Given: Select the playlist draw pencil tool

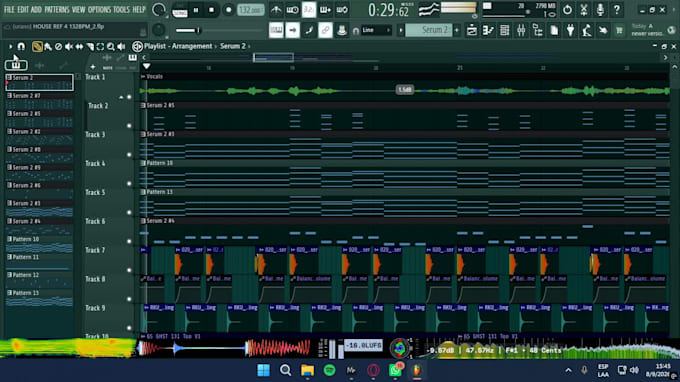Looking at the screenshot, I should (x=37, y=46).
